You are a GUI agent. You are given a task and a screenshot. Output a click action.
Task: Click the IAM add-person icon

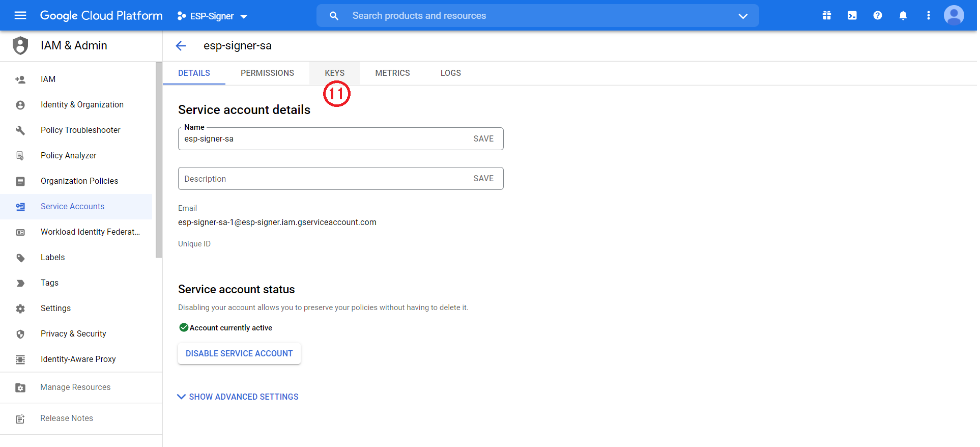pos(20,79)
